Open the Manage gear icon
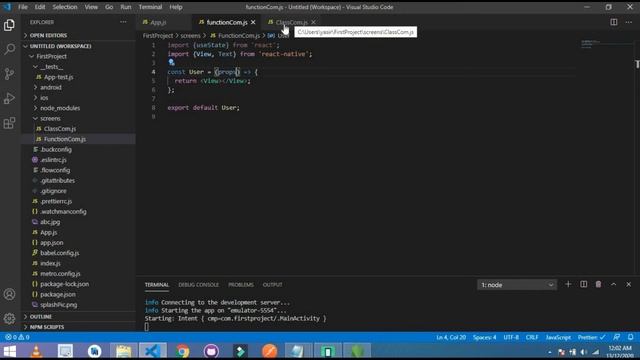This screenshot has width=640, height=360. [x=9, y=318]
